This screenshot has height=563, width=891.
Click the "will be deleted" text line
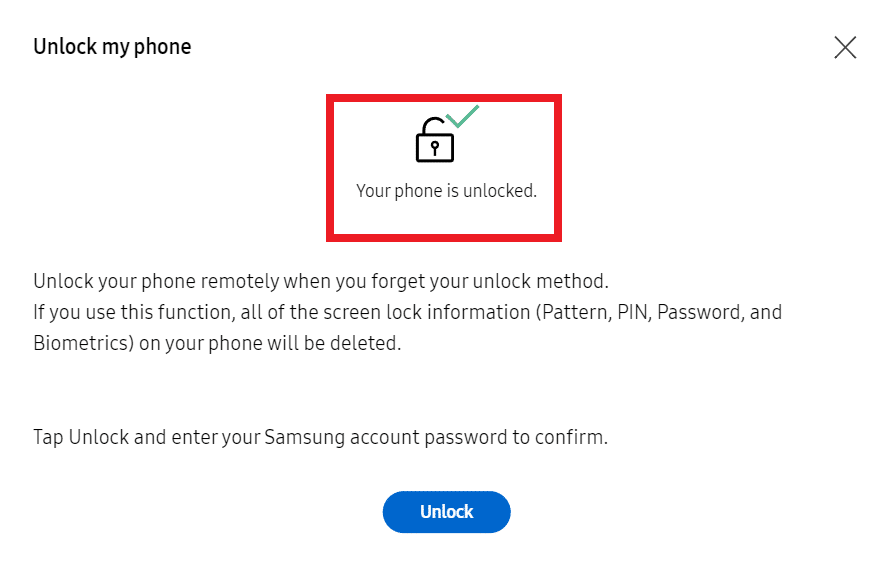(x=217, y=343)
